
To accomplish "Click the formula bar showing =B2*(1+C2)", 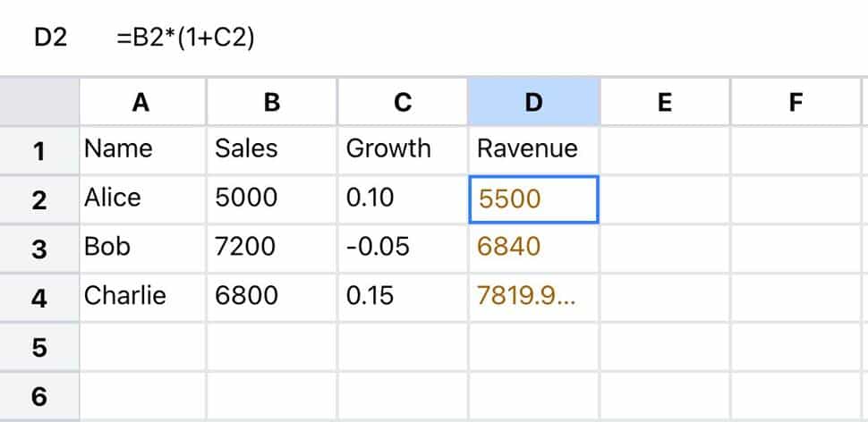I will (185, 38).
